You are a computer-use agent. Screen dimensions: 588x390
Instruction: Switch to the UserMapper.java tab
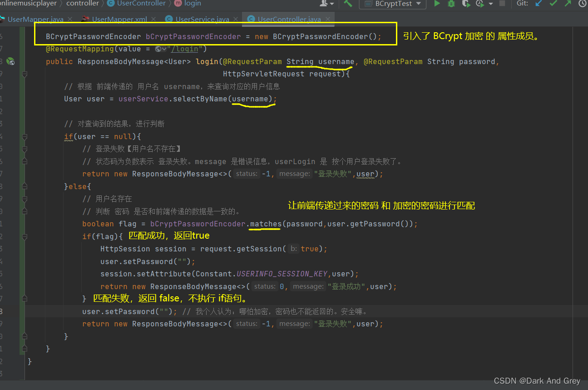[x=35, y=19]
